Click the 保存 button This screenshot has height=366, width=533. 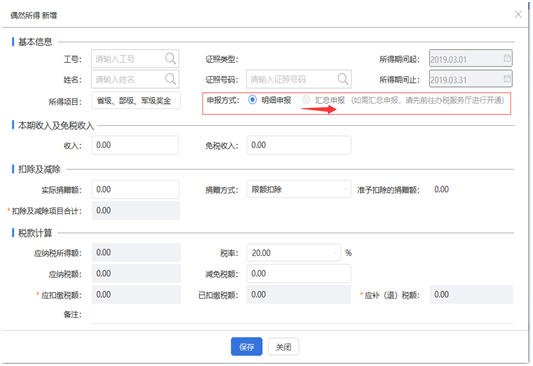click(246, 347)
